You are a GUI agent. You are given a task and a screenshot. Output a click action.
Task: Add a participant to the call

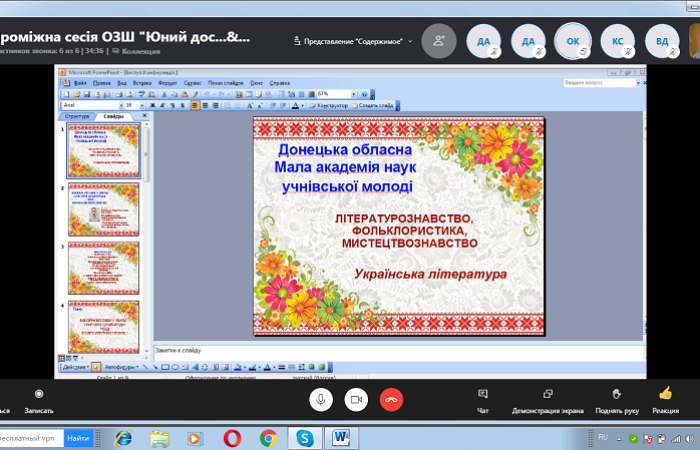[x=438, y=41]
